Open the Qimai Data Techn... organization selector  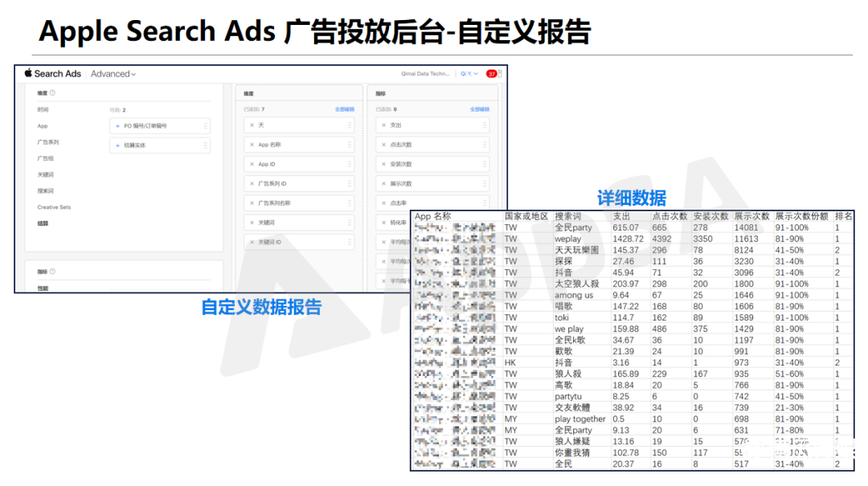click(425, 74)
